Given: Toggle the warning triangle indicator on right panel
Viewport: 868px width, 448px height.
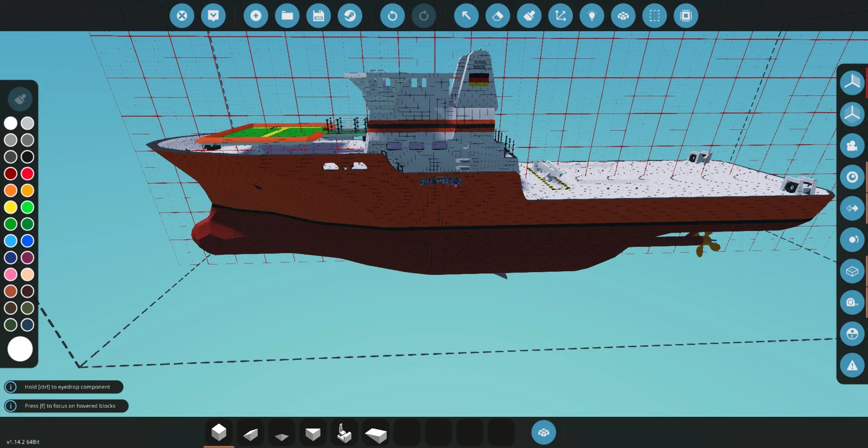Looking at the screenshot, I should point(852,365).
